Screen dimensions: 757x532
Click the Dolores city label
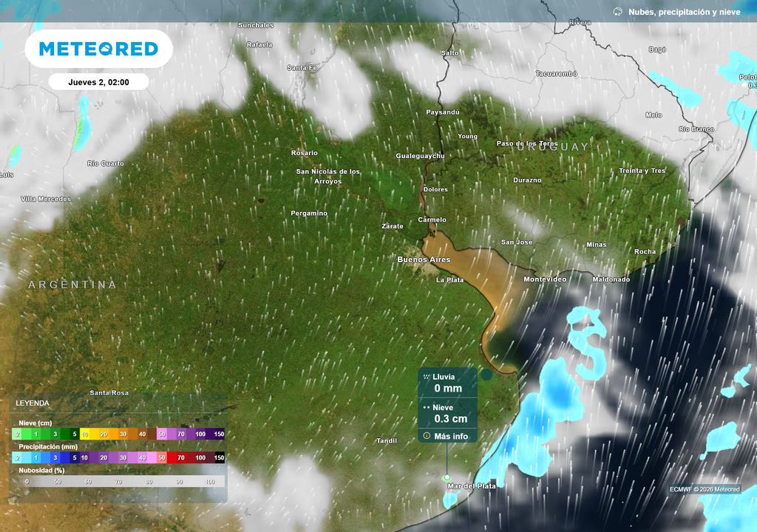coord(435,189)
